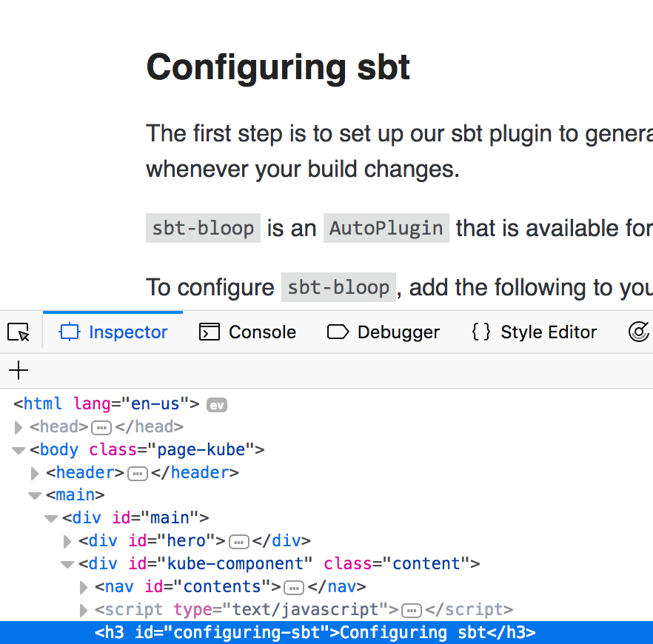
Task: Click the Console terminal icon
Action: click(208, 332)
